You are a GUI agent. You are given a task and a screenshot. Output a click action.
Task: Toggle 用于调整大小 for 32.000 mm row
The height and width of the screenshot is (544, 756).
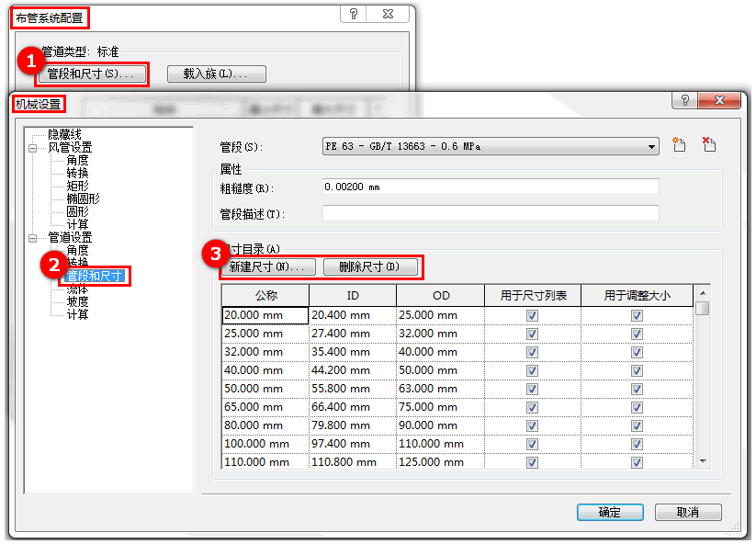pyautogui.click(x=637, y=352)
